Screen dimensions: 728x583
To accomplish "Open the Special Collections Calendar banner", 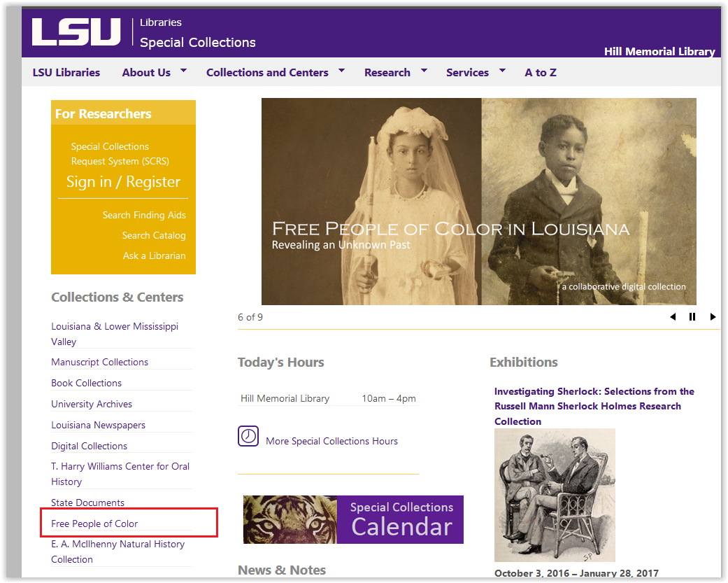I will pos(353,519).
